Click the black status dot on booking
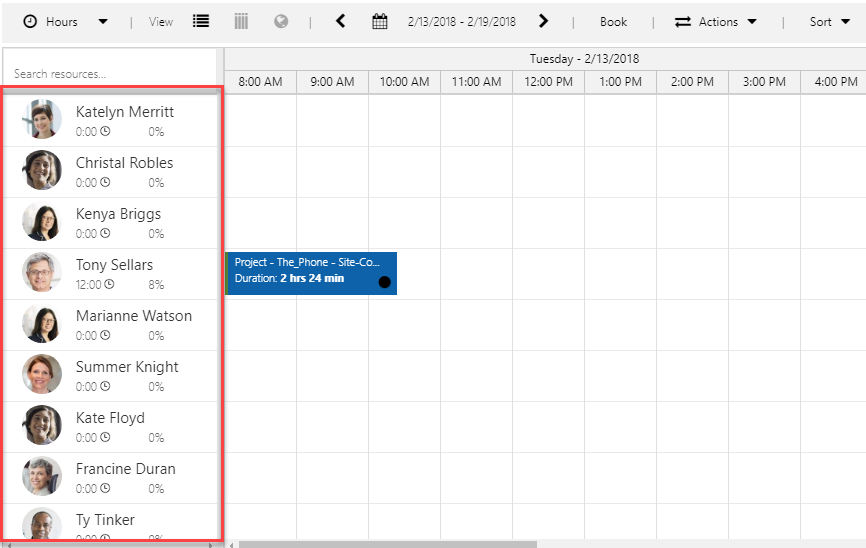The width and height of the screenshot is (866, 548). tap(384, 282)
